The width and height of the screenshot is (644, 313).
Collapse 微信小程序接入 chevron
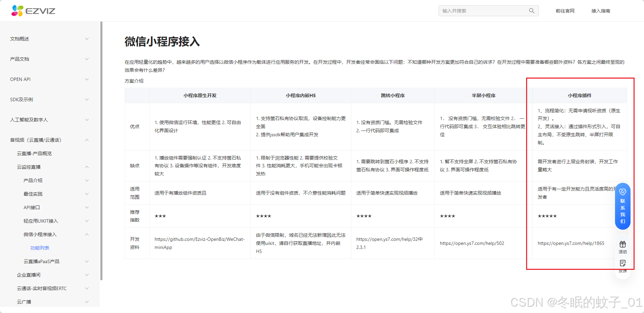click(x=87, y=234)
